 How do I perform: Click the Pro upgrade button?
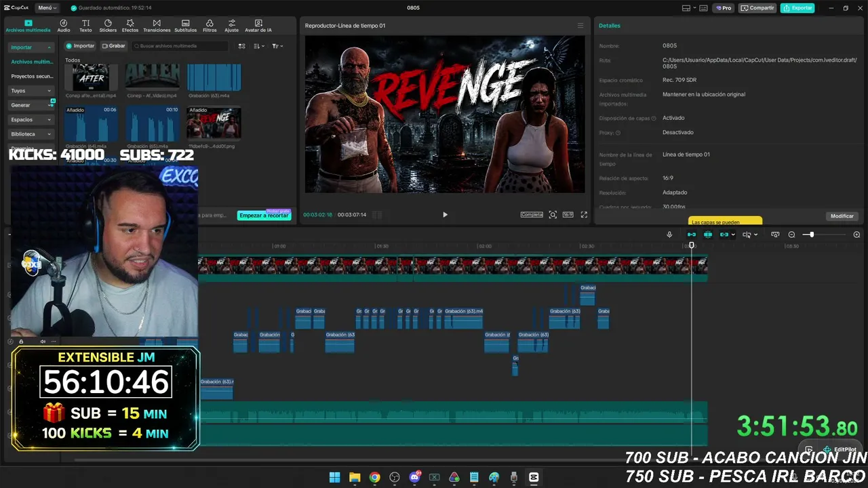coord(723,8)
